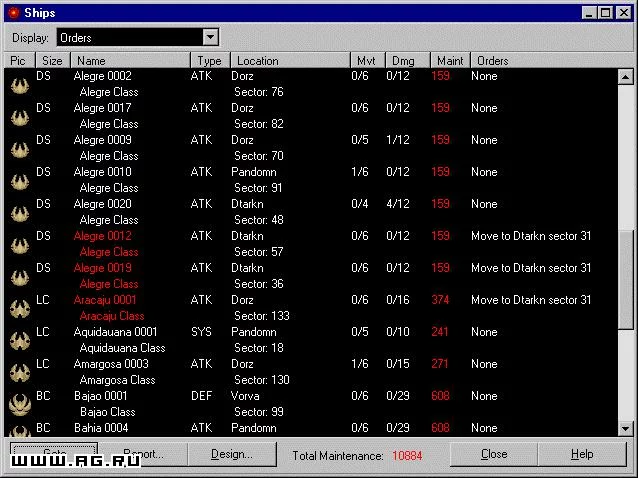This screenshot has width=638, height=478.
Task: Click Aracaju 0001 Move to Dtarkn order
Action: [531, 300]
